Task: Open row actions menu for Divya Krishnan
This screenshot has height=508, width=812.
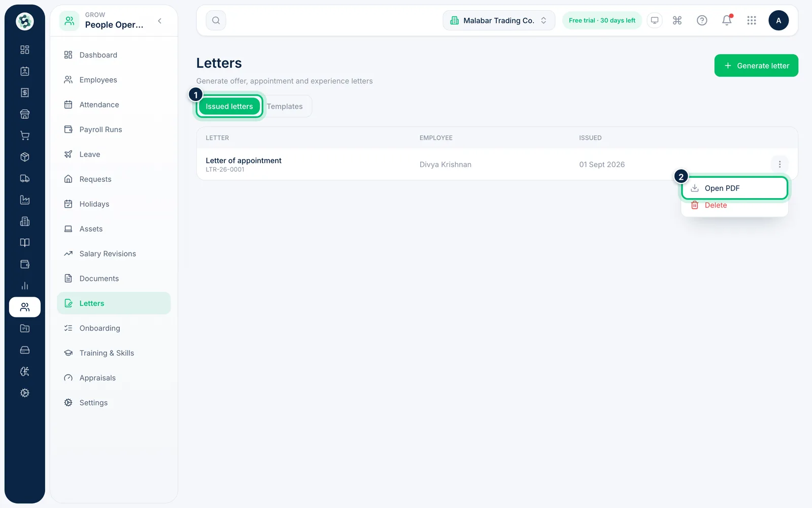Action: point(780,164)
